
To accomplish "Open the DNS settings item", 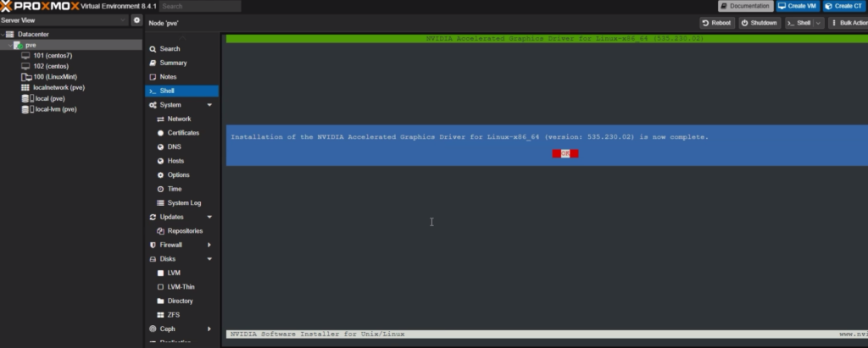I will point(174,146).
